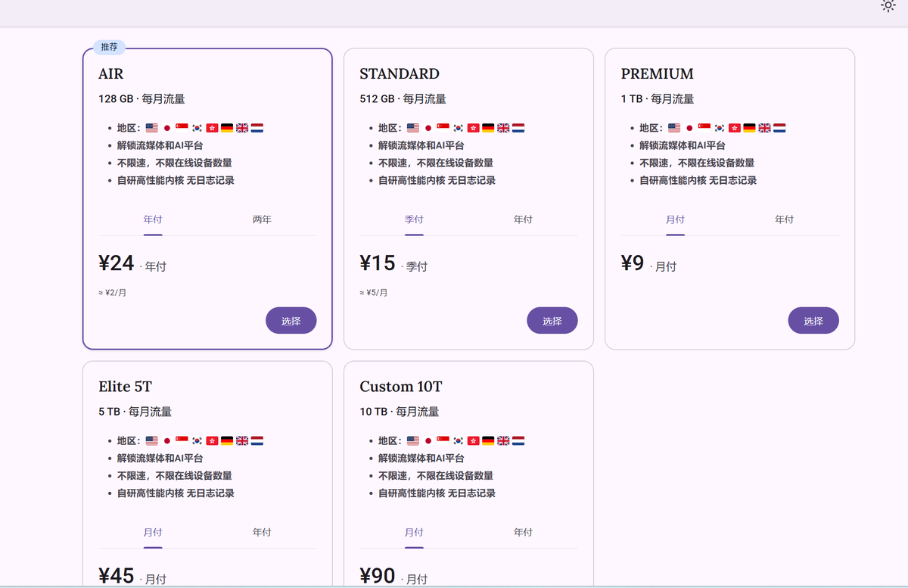
Task: Click the US flag in the AIR plan
Action: [151, 128]
